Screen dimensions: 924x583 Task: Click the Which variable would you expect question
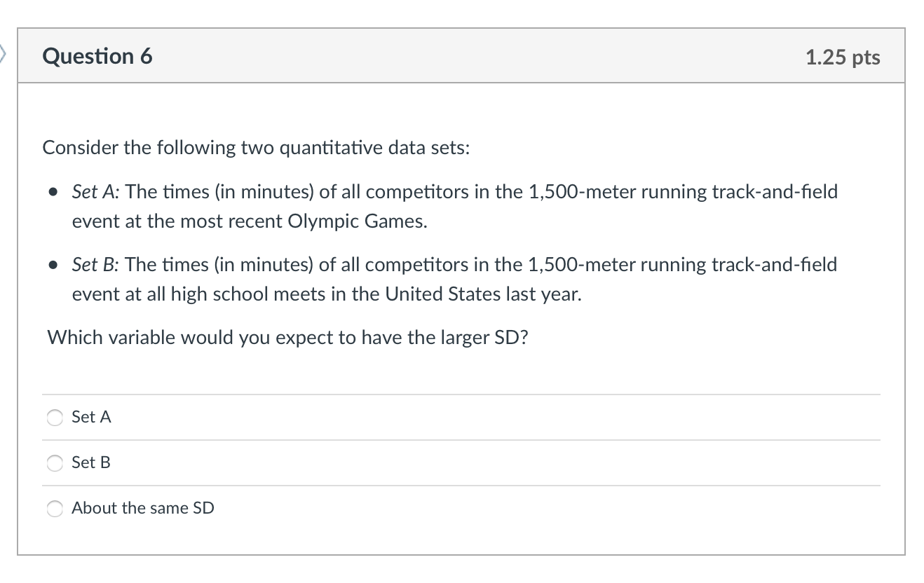point(287,338)
